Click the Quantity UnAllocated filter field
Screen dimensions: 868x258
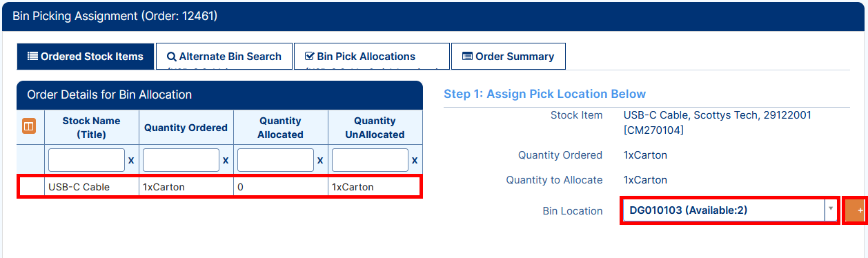tap(370, 160)
